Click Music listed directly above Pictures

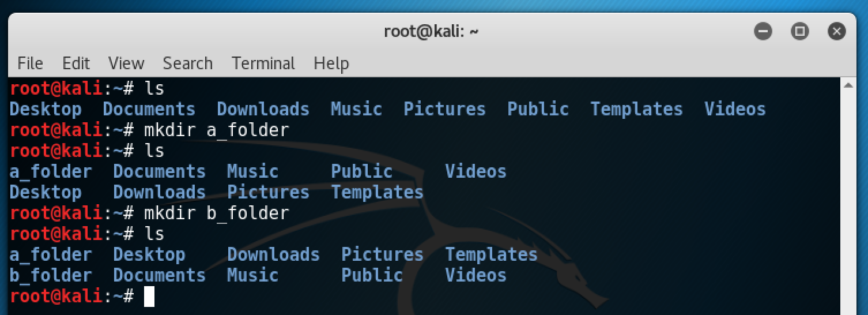click(x=252, y=172)
